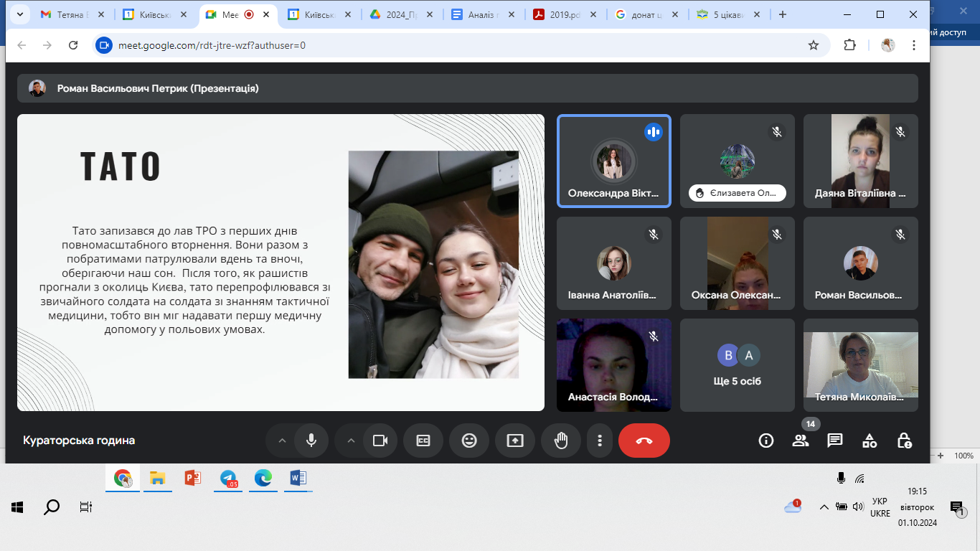Send a reaction with the emoji button
This screenshot has height=551, width=980.
coord(469,441)
